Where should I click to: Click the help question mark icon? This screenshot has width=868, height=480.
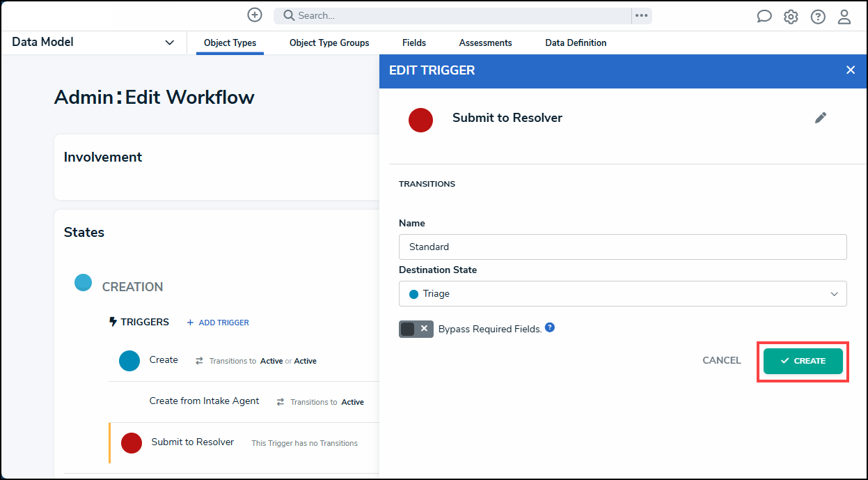pyautogui.click(x=818, y=17)
